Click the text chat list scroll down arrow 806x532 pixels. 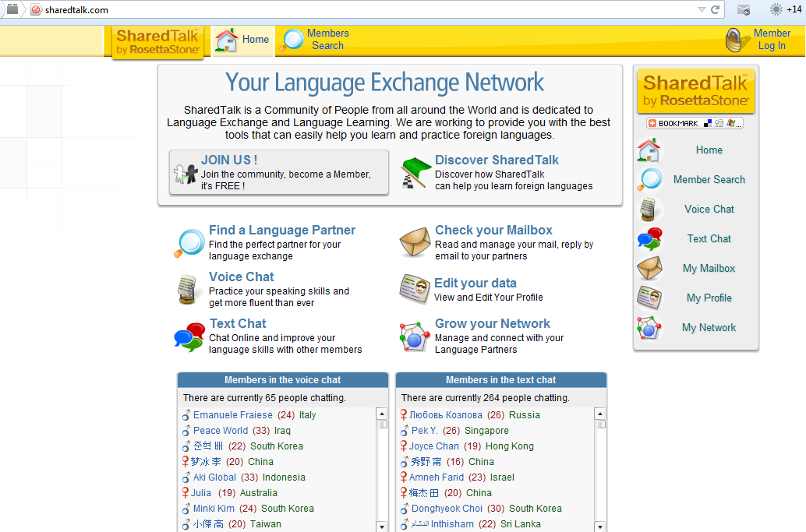click(x=600, y=527)
